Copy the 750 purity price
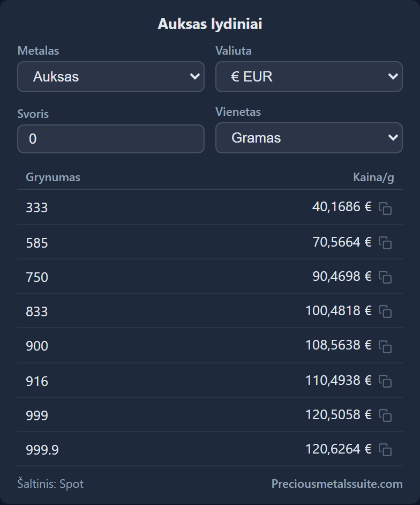 tap(385, 277)
